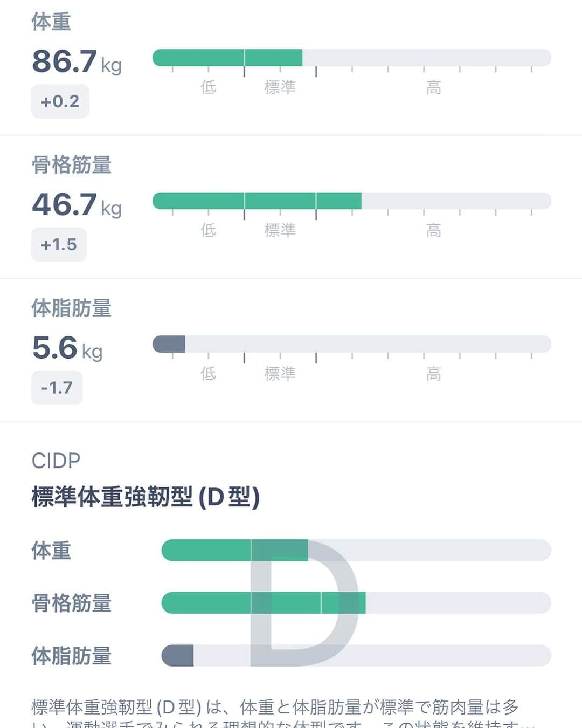The height and width of the screenshot is (728, 582).
Task: Click the CIDP 骨格筋量 green bar
Action: (x=356, y=603)
